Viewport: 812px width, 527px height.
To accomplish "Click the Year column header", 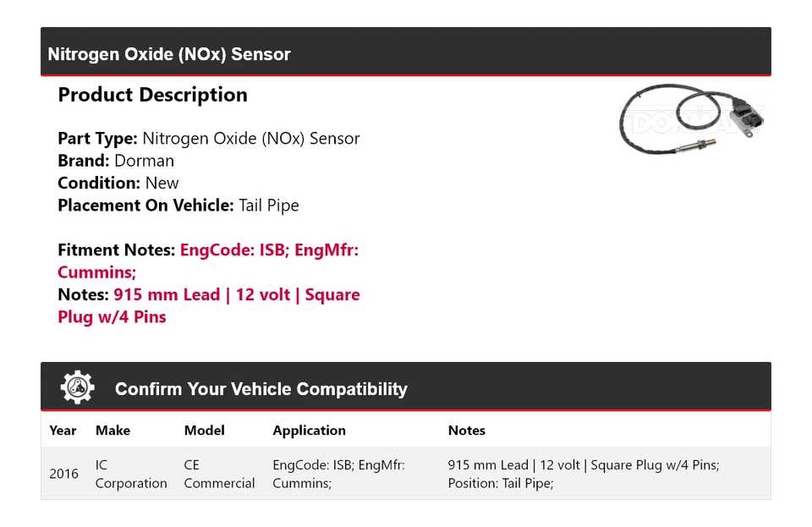I will click(63, 431).
